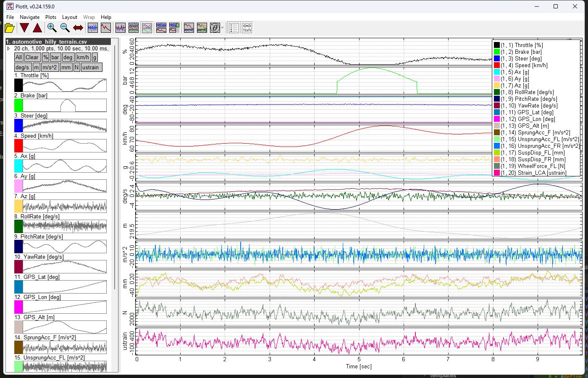Toggle the NaN infinity toolbar button
The height and width of the screenshot is (378, 588).
tap(247, 28)
